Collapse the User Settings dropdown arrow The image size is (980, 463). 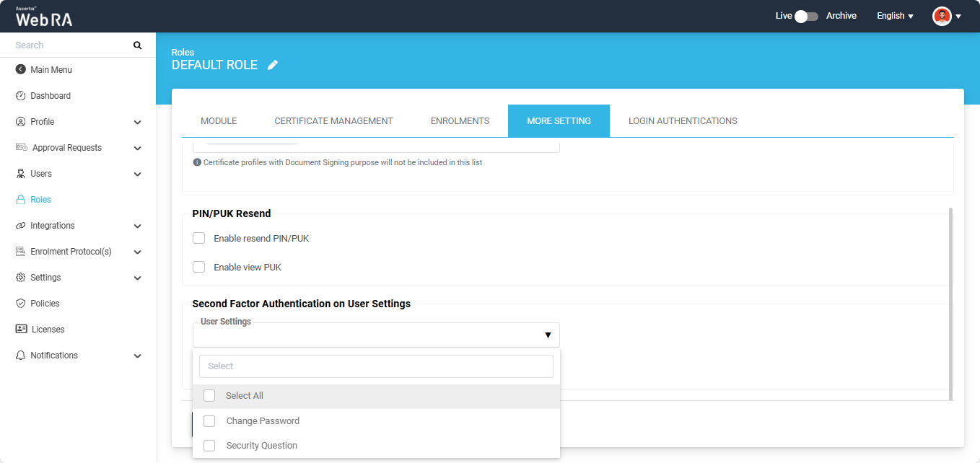coord(548,335)
